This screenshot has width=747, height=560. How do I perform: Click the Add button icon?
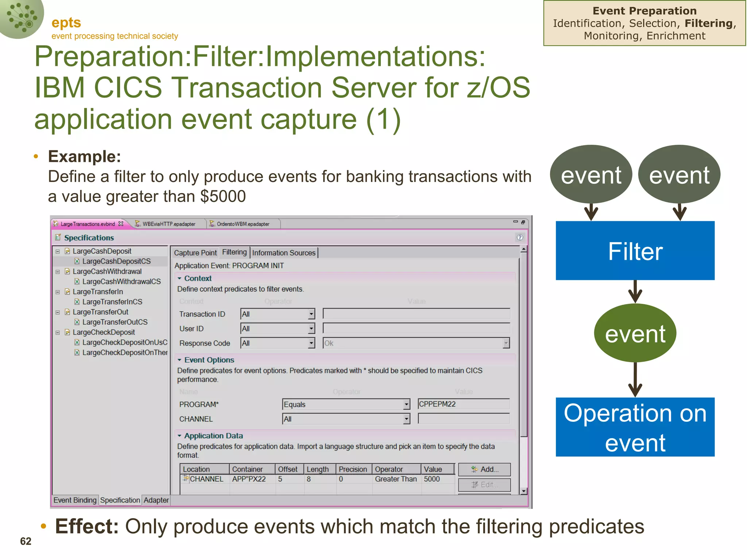474,470
